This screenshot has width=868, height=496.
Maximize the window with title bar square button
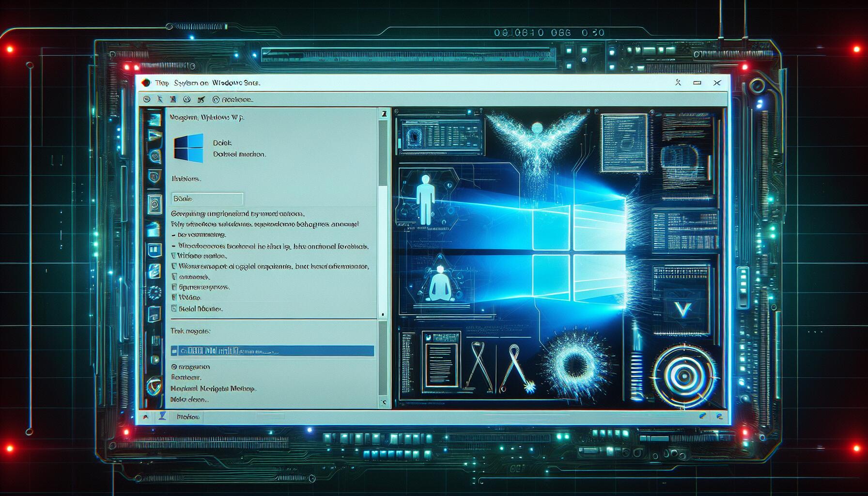pos(697,83)
